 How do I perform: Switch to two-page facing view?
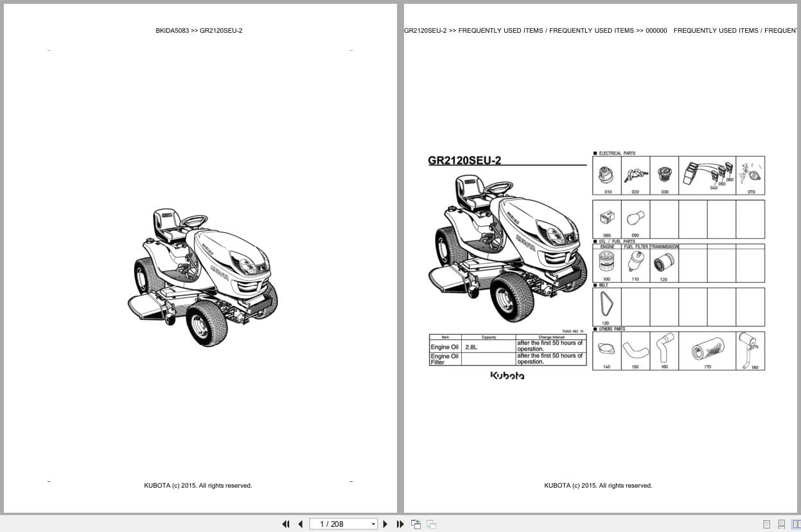(x=796, y=524)
